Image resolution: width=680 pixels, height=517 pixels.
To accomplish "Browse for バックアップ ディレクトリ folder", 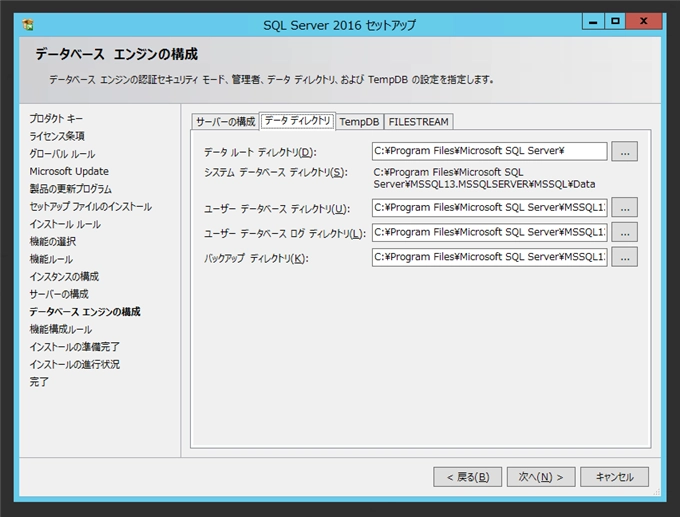I will click(624, 257).
